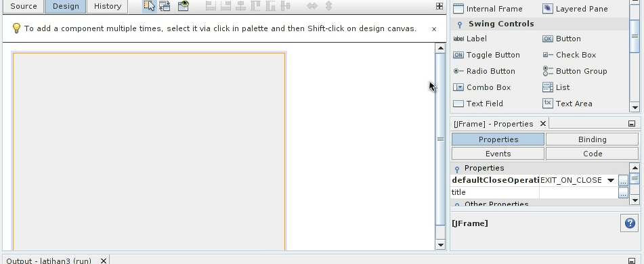The height and width of the screenshot is (264, 644).
Task: Close the Output latihan3 tab
Action: tap(104, 261)
